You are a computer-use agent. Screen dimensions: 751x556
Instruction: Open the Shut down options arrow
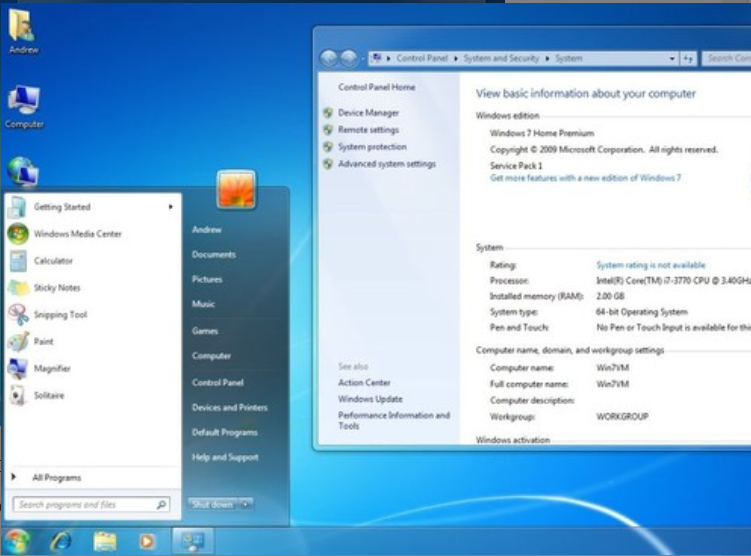[246, 504]
